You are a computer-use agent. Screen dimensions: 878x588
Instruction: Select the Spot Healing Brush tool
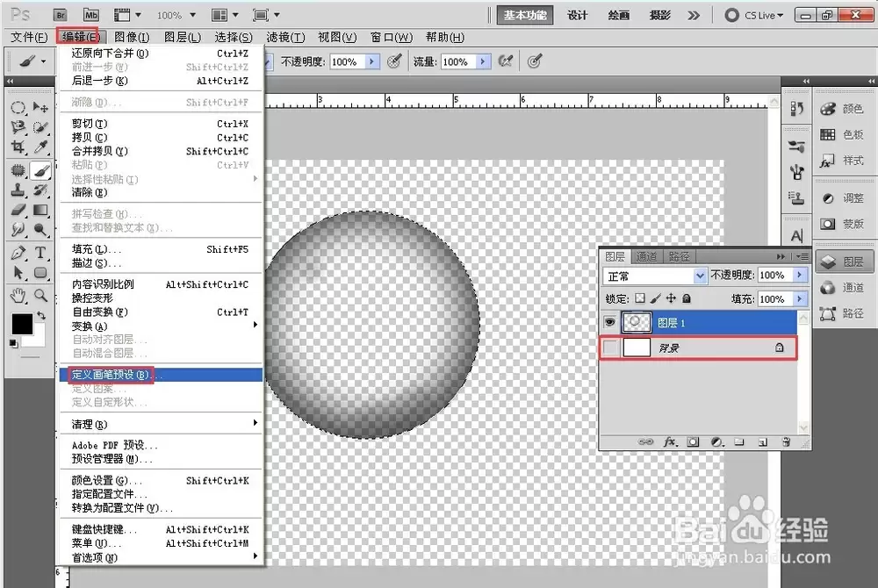point(18,170)
